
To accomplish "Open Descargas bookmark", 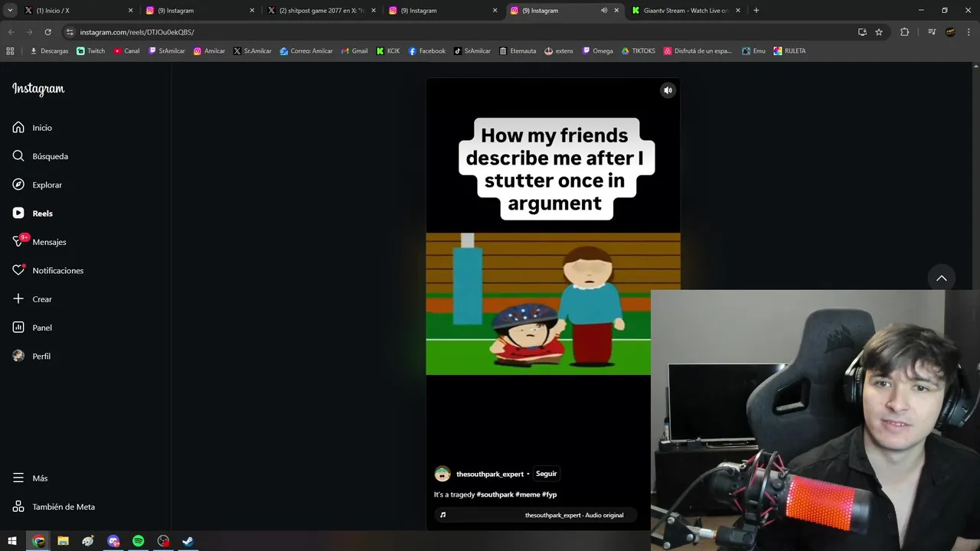I will (49, 51).
